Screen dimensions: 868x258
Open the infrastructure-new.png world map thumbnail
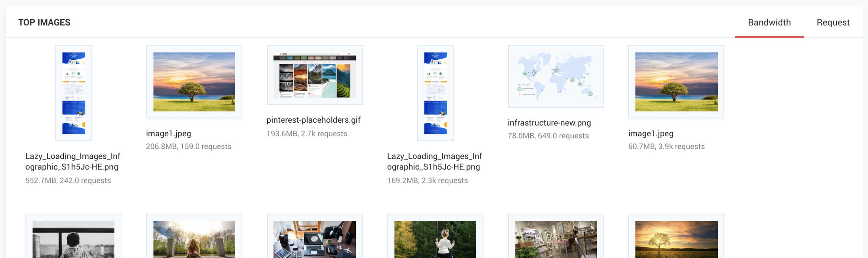[556, 76]
